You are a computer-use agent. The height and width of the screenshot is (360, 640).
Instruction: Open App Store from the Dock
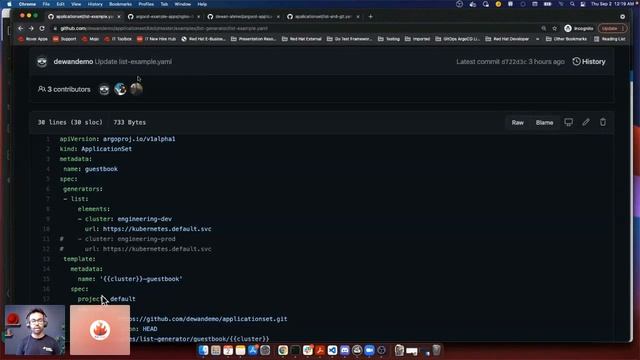[253, 350]
